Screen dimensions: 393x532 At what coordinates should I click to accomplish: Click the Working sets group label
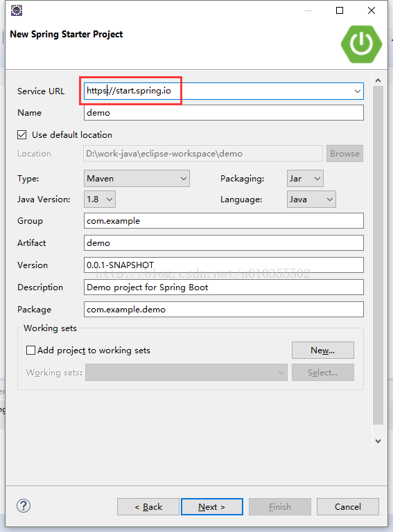[50, 328]
